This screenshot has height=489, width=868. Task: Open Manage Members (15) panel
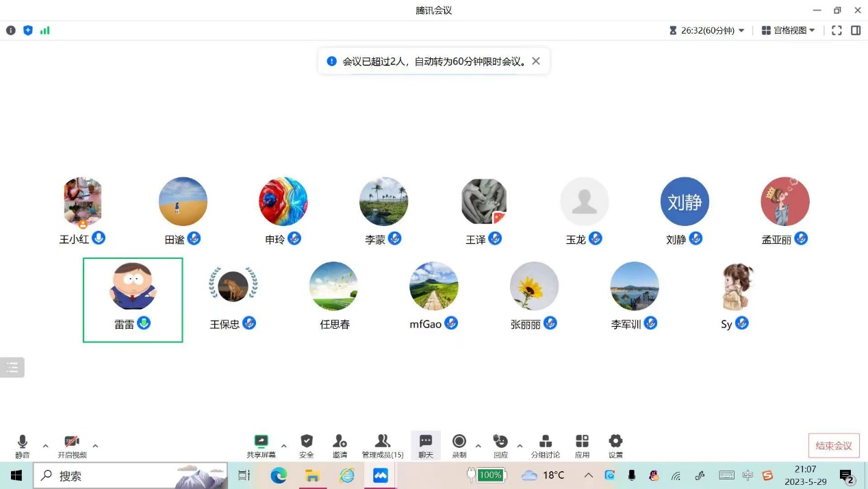383,442
